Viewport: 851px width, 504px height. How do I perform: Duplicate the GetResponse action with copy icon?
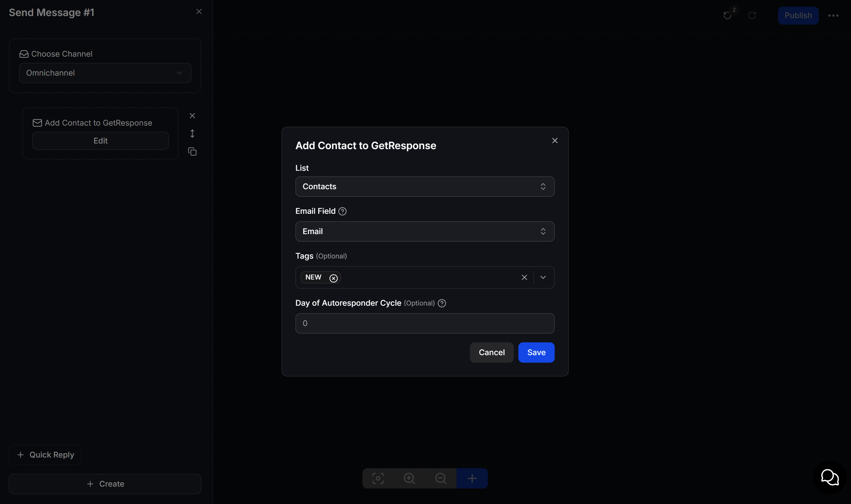[x=192, y=152]
